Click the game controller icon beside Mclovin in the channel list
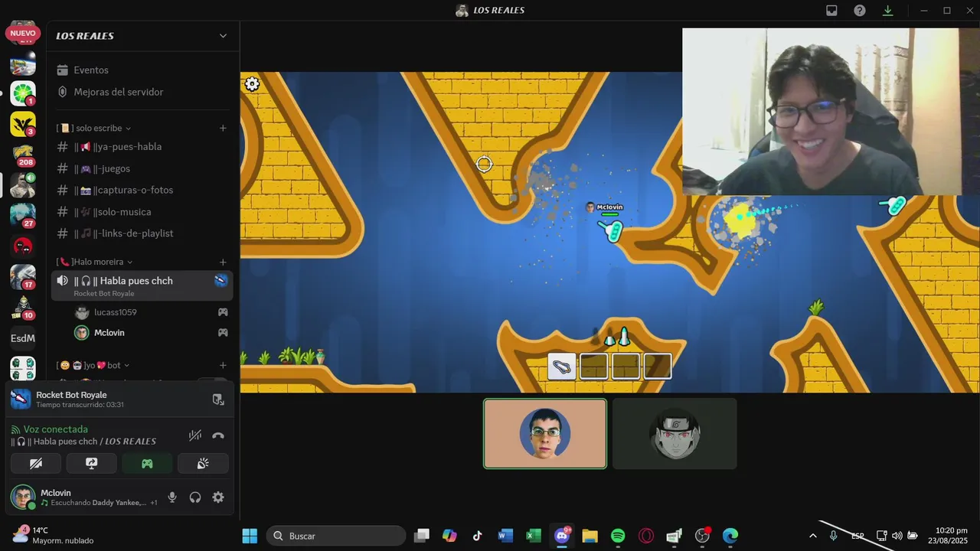Image resolution: width=980 pixels, height=551 pixels. (x=223, y=333)
